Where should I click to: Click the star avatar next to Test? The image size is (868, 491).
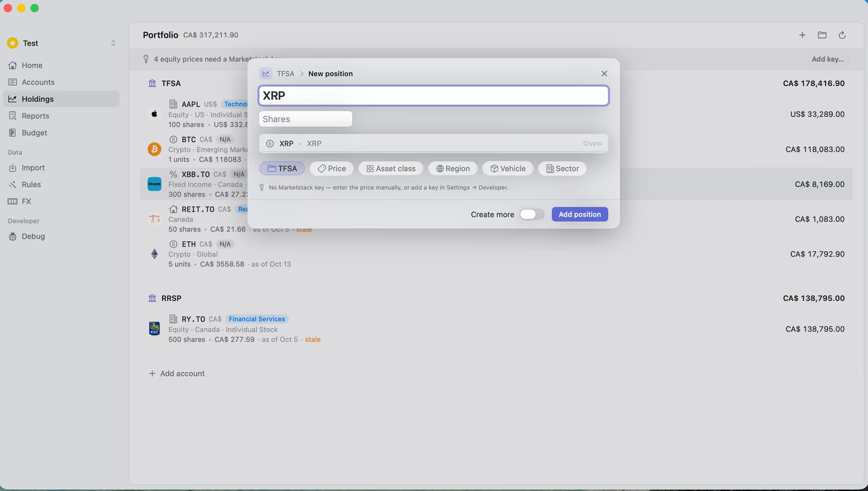(12, 43)
